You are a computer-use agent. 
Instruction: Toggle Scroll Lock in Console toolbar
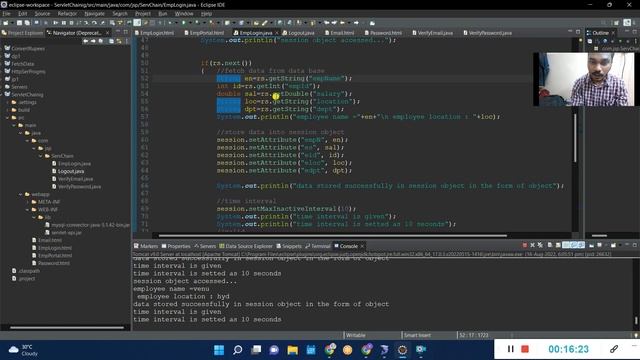[558, 245]
